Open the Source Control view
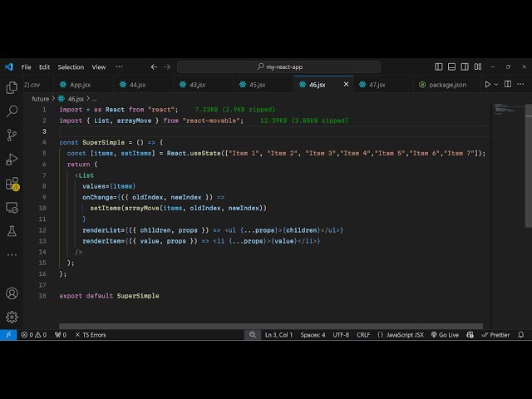The width and height of the screenshot is (532, 399). [x=12, y=135]
